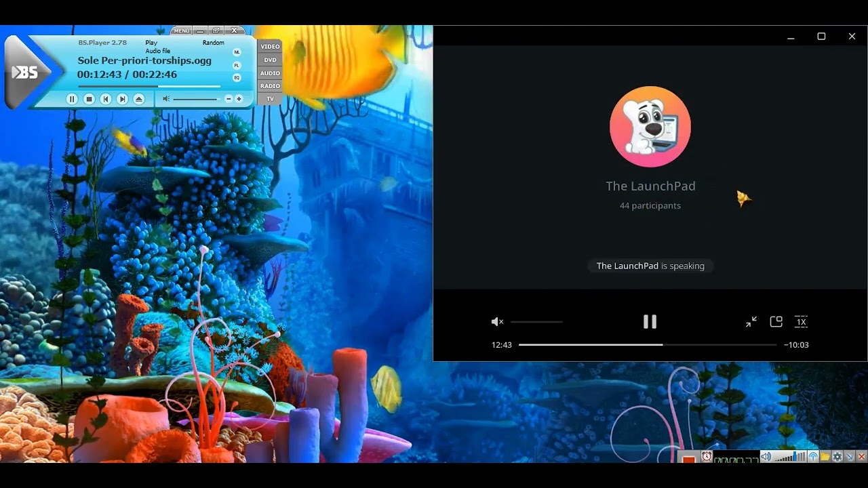The width and height of the screenshot is (868, 488).
Task: Adjust the LaunchPad player volume slider
Action: click(536, 322)
